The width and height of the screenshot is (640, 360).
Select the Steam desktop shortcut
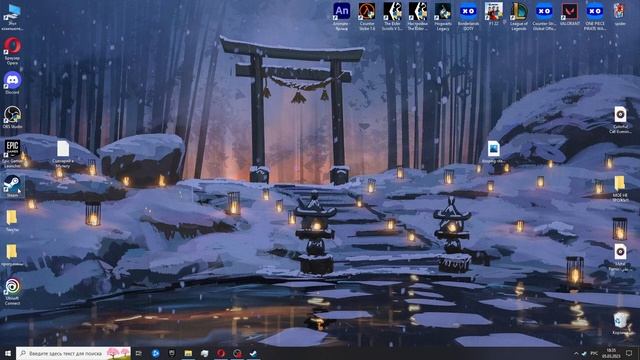click(12, 186)
